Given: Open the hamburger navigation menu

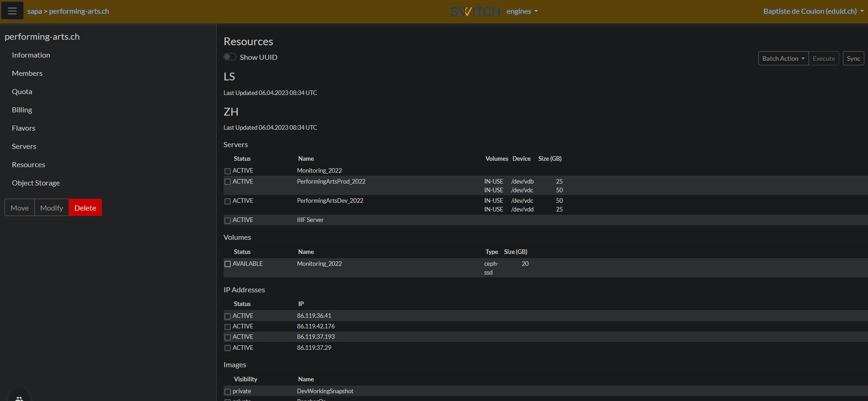Looking at the screenshot, I should click(x=12, y=11).
